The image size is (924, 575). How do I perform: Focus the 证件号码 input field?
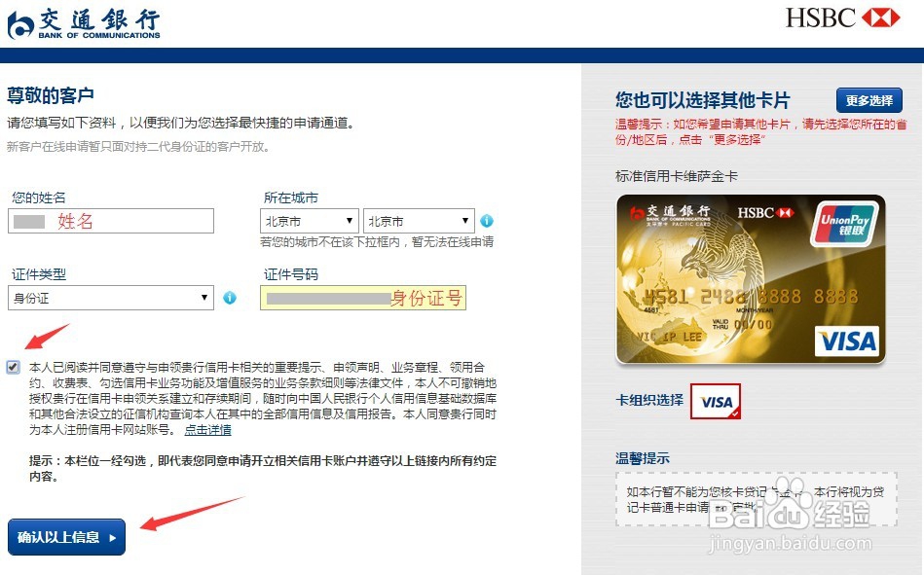363,298
